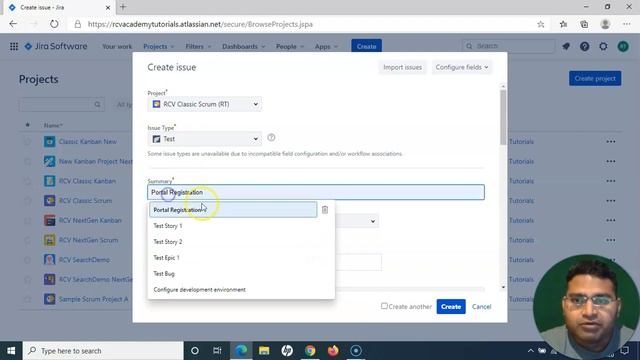Viewport: 640px width, 360px height.
Task: Toggle the Create another checkbox
Action: point(384,306)
